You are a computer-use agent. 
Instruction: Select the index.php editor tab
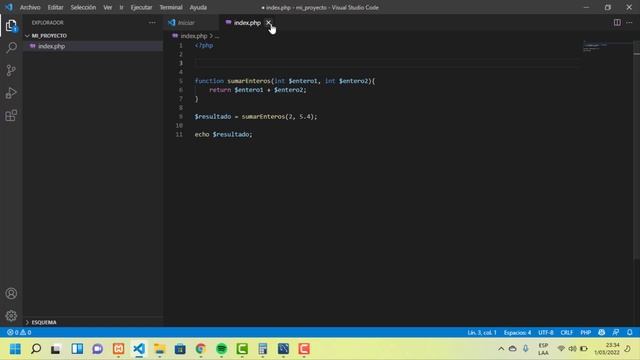click(247, 22)
